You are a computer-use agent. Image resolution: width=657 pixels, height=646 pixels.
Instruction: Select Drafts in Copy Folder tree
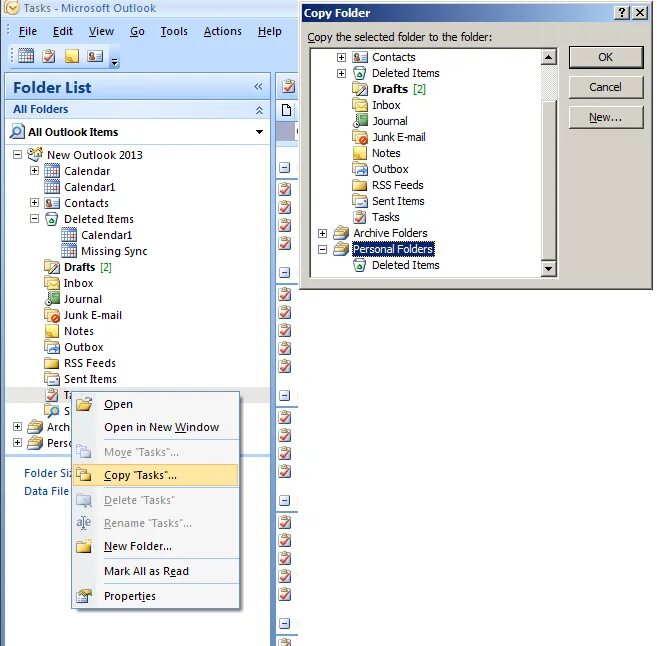[390, 89]
